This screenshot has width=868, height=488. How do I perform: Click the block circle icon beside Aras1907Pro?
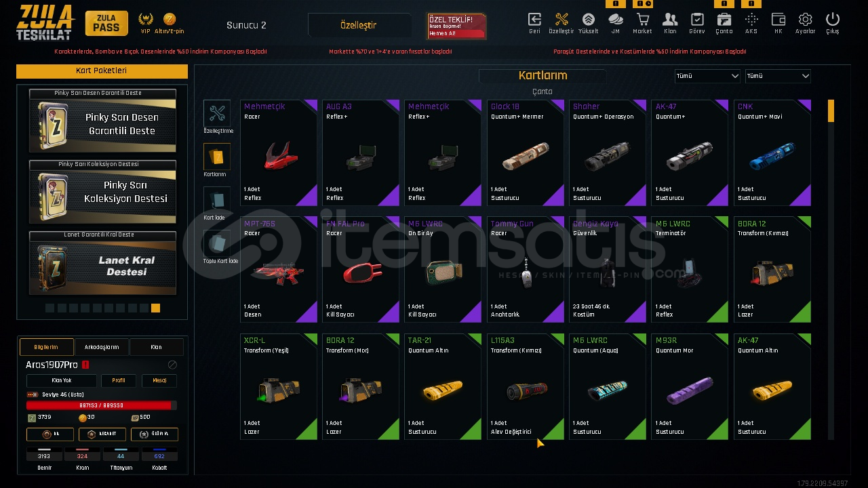172,365
